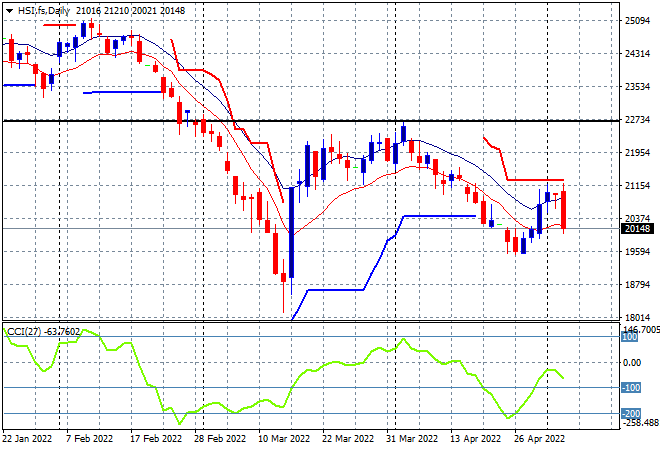Click the CCI -100 level label

(631, 388)
